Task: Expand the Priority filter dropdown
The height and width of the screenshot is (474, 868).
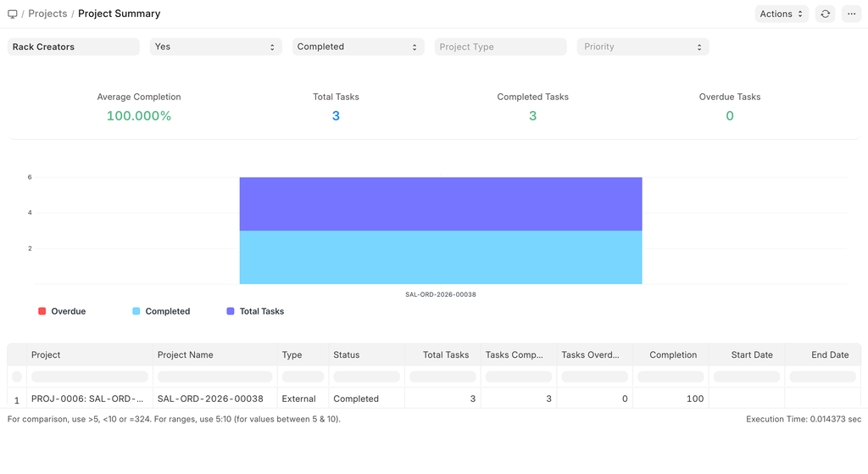Action: click(643, 47)
